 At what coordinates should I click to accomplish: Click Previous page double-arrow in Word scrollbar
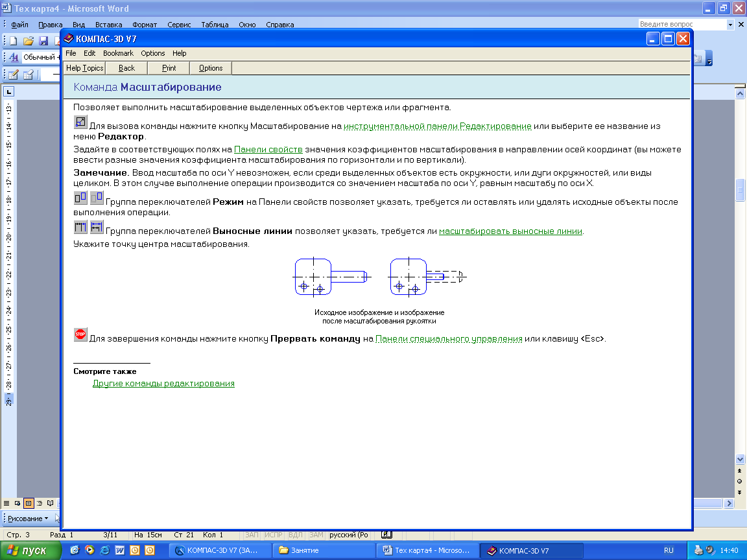(x=740, y=471)
